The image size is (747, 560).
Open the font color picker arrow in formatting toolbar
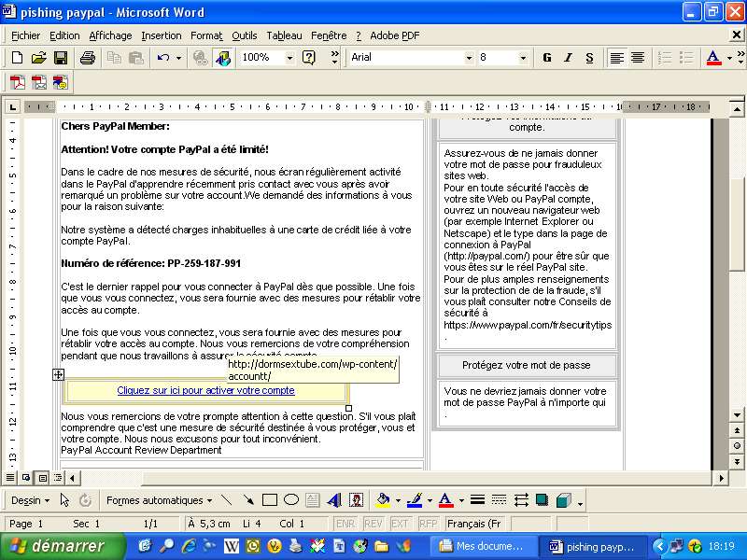(x=730, y=58)
